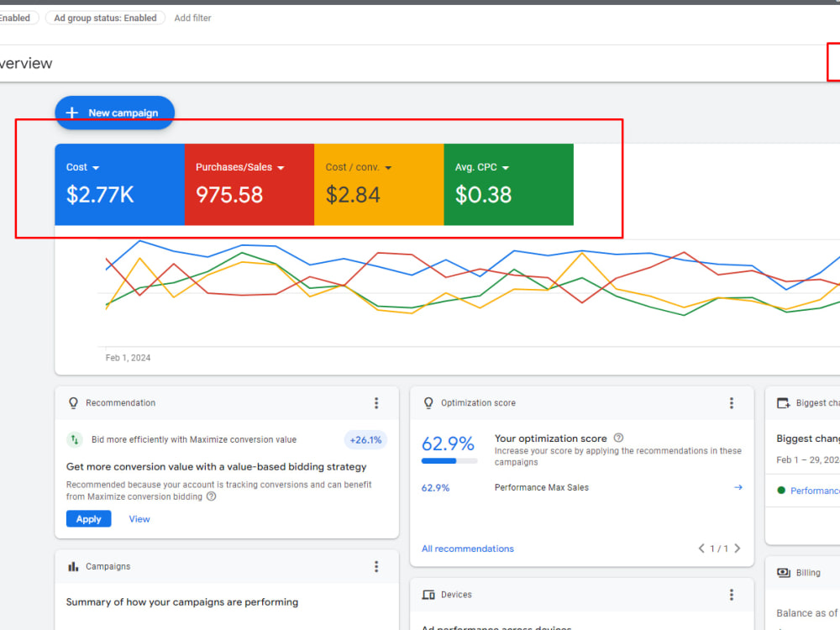This screenshot has width=840, height=630.
Task: Open Optimization score card three-dot menu
Action: coord(732,403)
